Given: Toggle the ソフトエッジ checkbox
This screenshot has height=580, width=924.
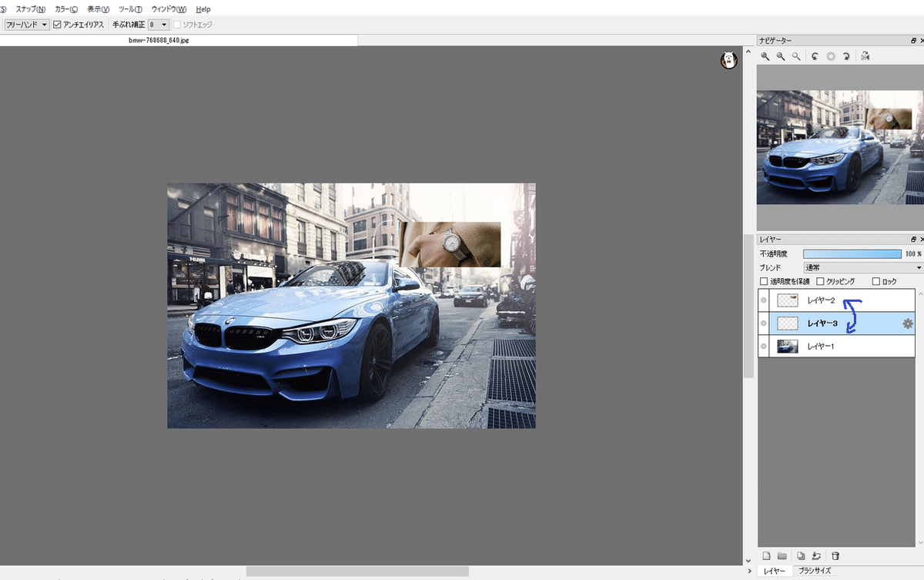Looking at the screenshot, I should click(177, 25).
